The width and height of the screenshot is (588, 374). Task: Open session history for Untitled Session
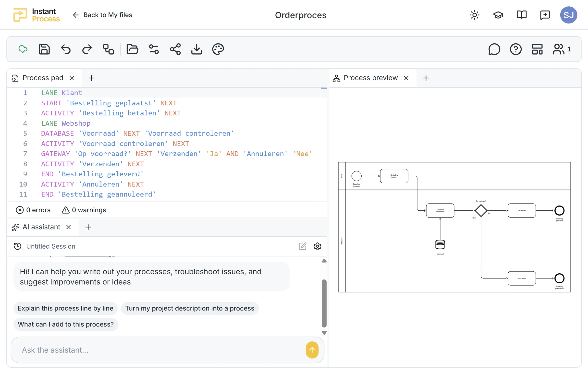point(18,246)
